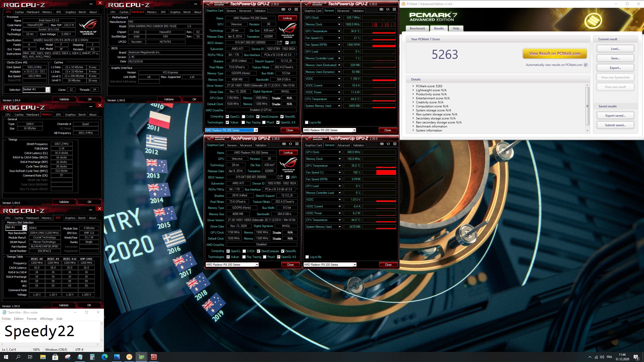Screen dimensions: 644x362
Task: Switch to Caches tab in top-left CPU-Z
Action: tap(19, 12)
